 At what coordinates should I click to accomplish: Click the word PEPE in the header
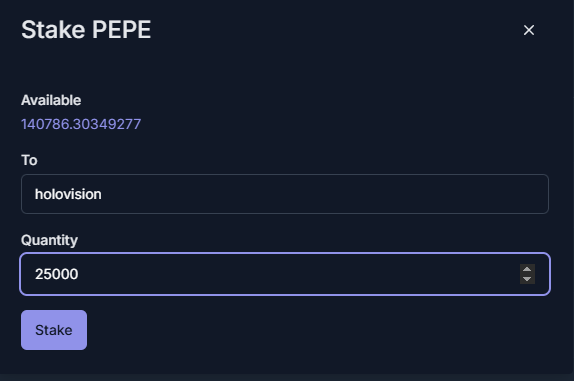[121, 30]
